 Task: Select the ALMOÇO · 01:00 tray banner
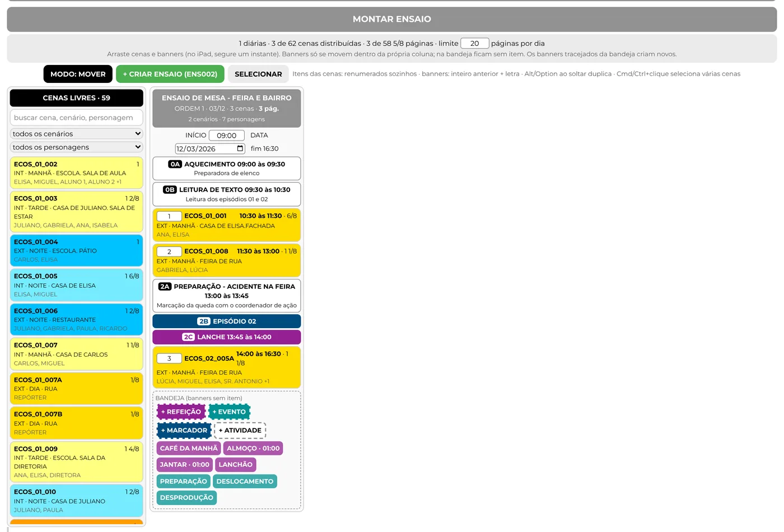(x=253, y=448)
